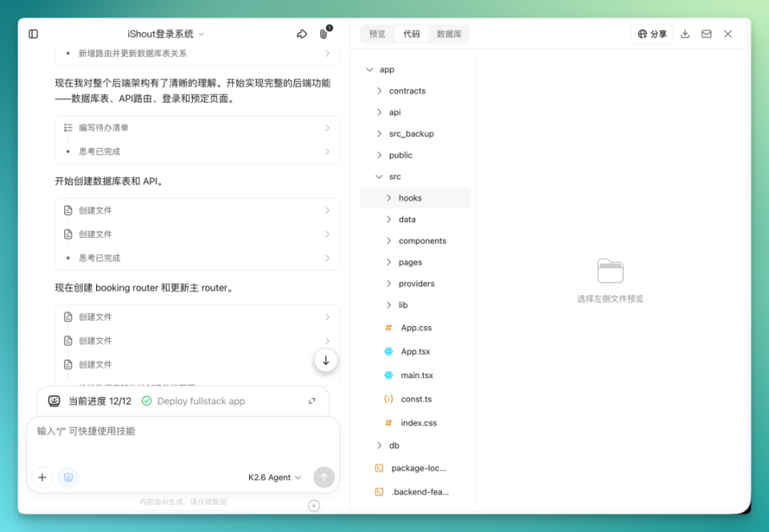Click the globe 分享 share button
The image size is (769, 532).
click(x=652, y=34)
